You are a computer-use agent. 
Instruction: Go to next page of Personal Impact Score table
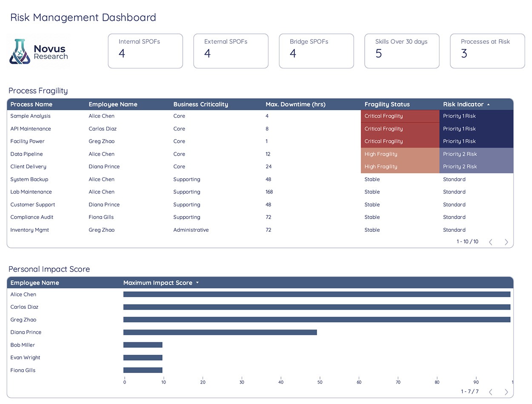[x=506, y=392]
